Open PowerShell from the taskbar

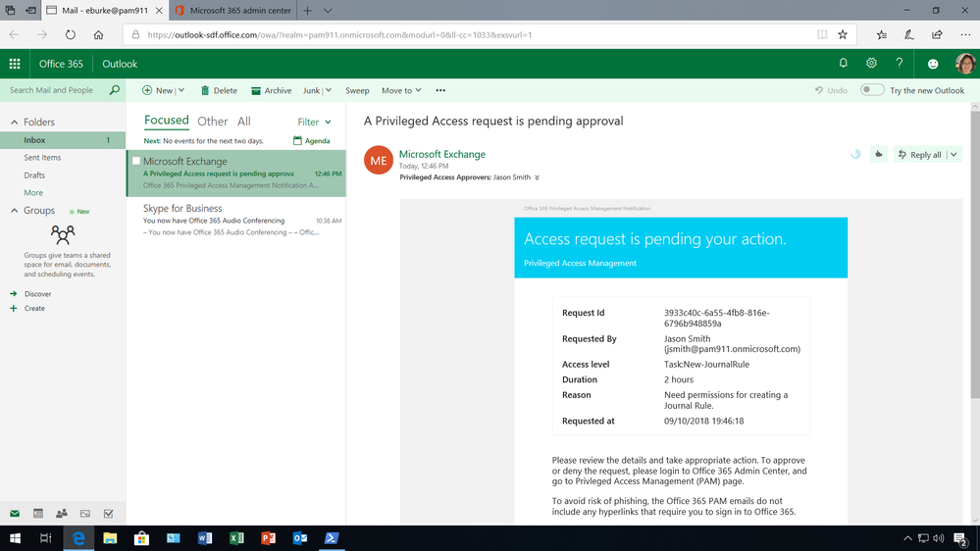point(332,538)
